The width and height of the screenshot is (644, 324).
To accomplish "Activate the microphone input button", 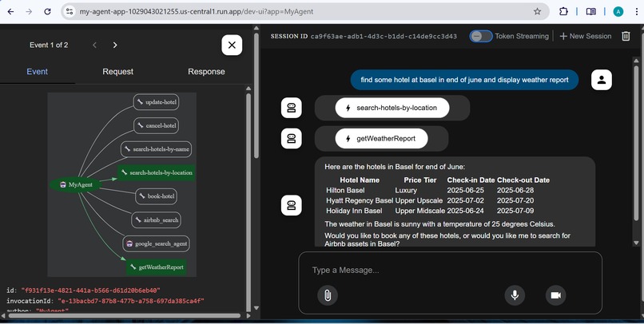I will 515,295.
